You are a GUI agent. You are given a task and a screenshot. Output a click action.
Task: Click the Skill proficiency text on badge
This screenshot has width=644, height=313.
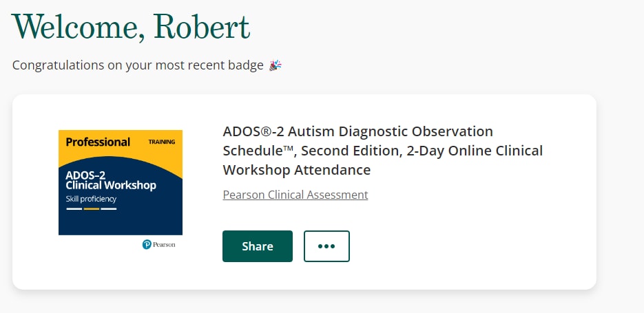91,199
